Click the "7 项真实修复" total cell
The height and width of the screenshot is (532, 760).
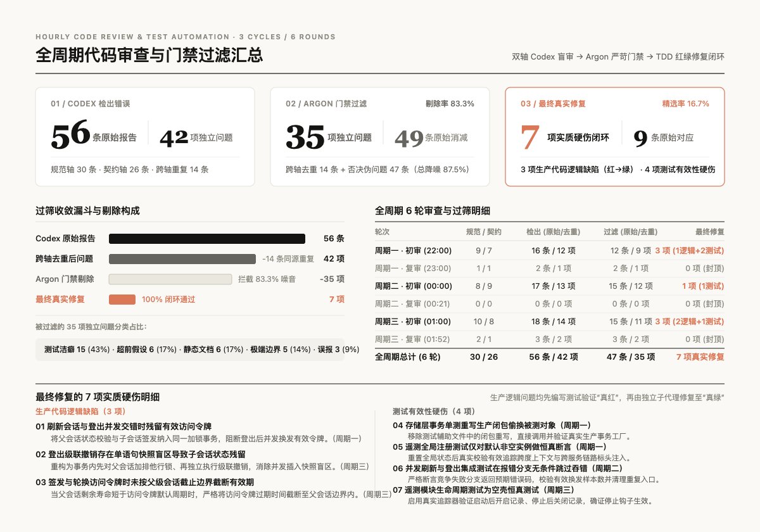(700, 357)
